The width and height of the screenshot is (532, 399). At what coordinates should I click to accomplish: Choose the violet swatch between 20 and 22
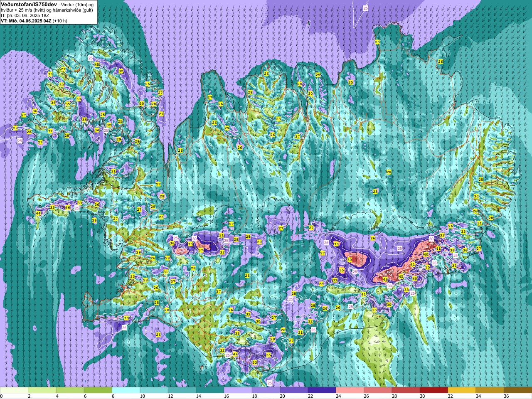tap(294, 390)
